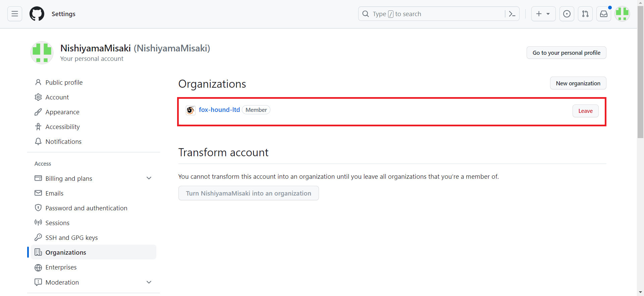Click the GitHub Octocat logo
The height and width of the screenshot is (296, 644).
[x=37, y=14]
